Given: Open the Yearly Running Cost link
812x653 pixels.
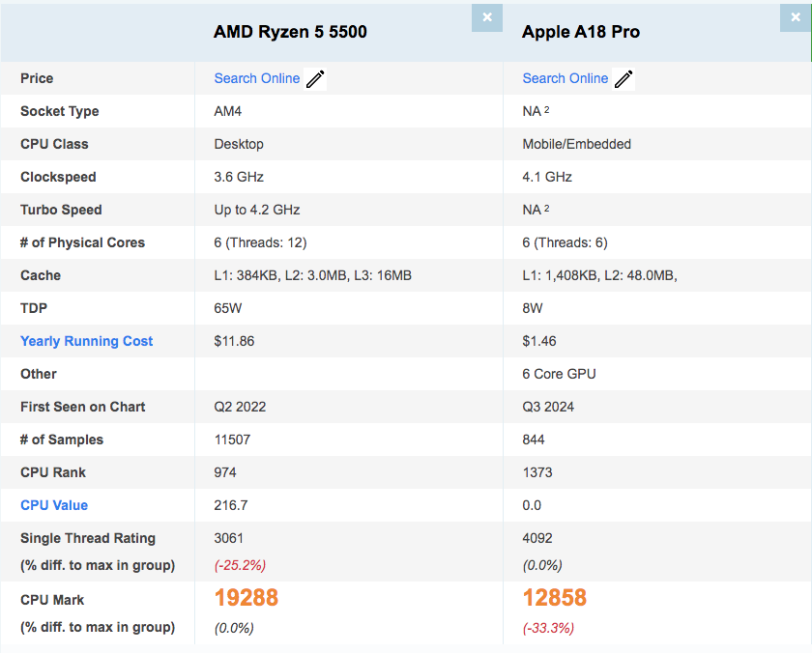Looking at the screenshot, I should [86, 342].
